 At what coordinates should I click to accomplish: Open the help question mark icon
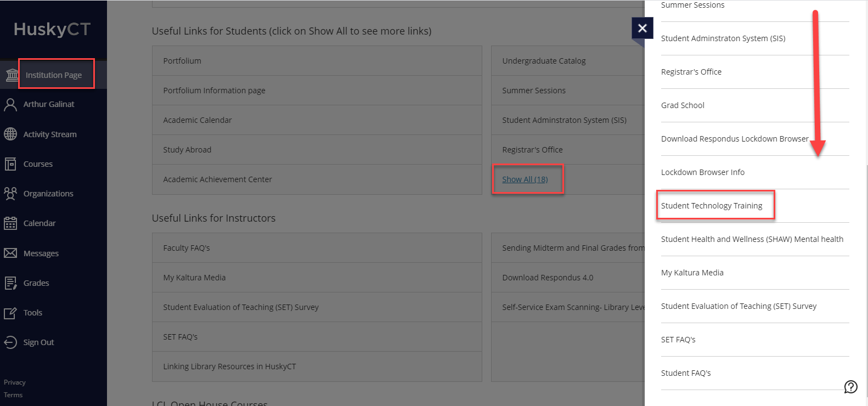[850, 387]
